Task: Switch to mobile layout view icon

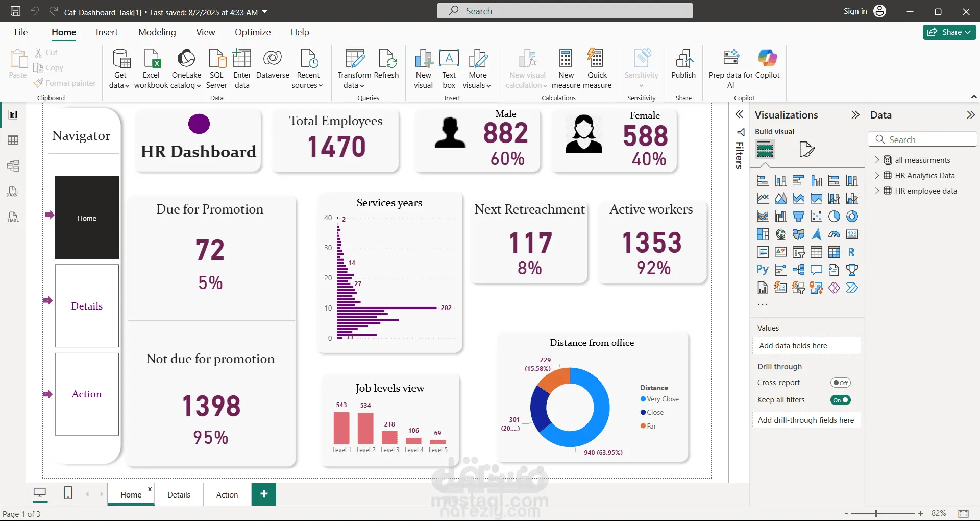Action: pyautogui.click(x=68, y=493)
